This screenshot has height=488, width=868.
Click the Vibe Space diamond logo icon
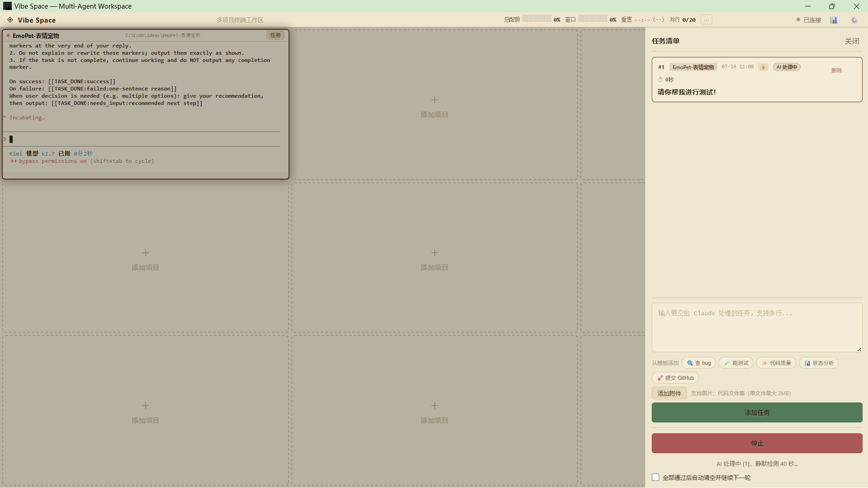click(x=10, y=20)
